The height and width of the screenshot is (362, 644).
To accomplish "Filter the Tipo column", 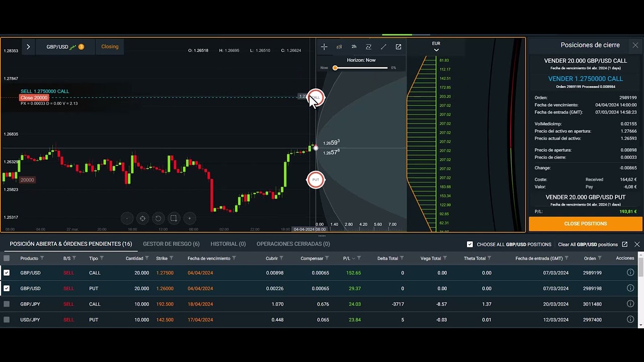I will pos(102,258).
